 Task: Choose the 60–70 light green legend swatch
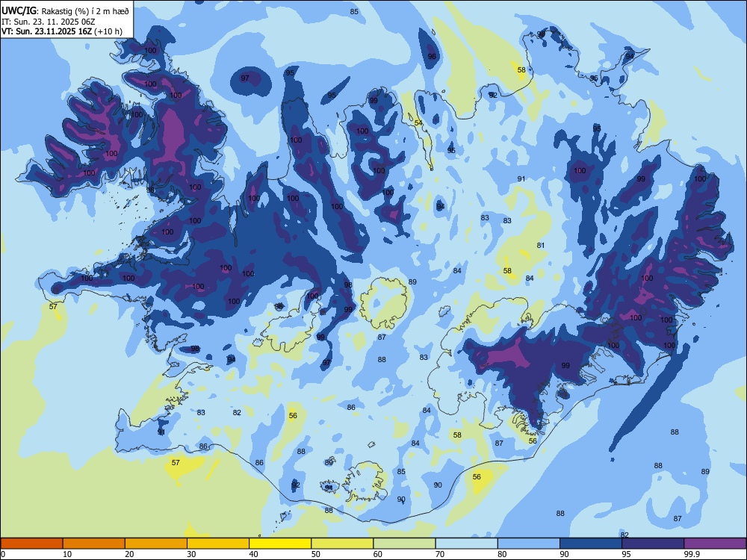click(x=404, y=544)
